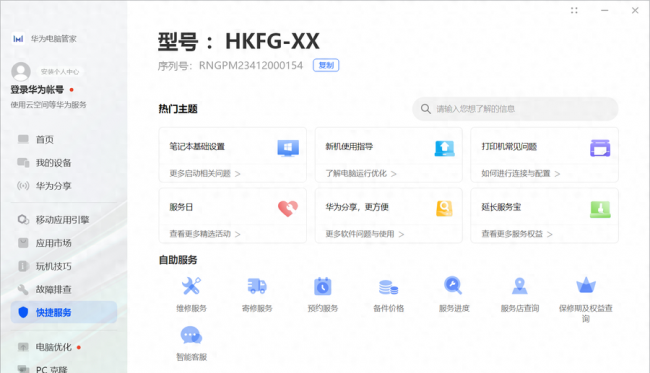Click the 服务日 card title

(x=181, y=207)
